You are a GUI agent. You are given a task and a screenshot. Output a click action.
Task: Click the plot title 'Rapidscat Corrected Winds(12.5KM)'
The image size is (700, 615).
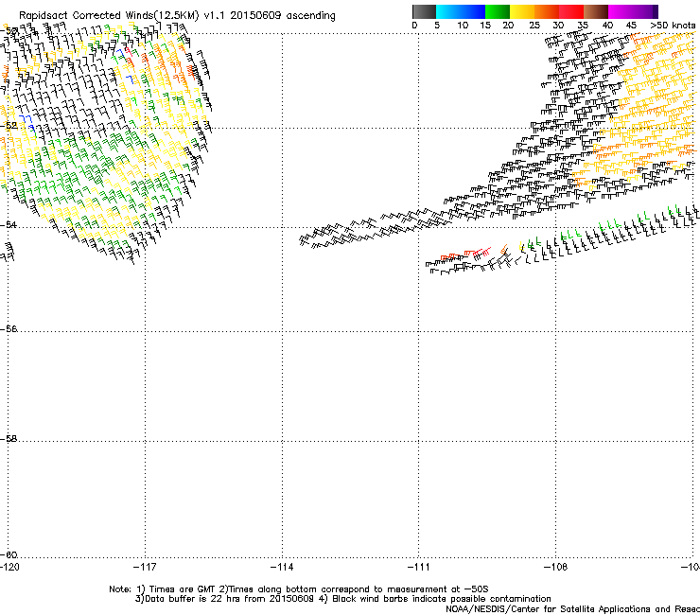(x=109, y=16)
